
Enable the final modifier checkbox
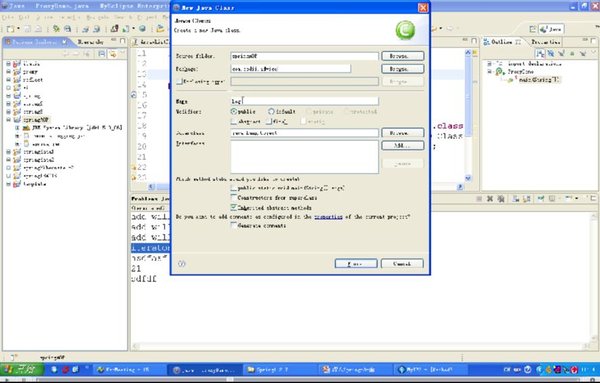pos(269,122)
